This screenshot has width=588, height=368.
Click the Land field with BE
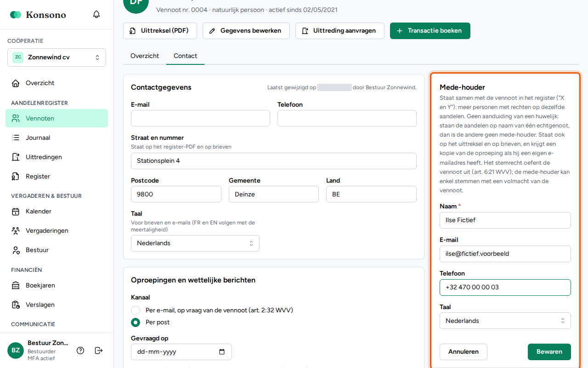coord(371,194)
